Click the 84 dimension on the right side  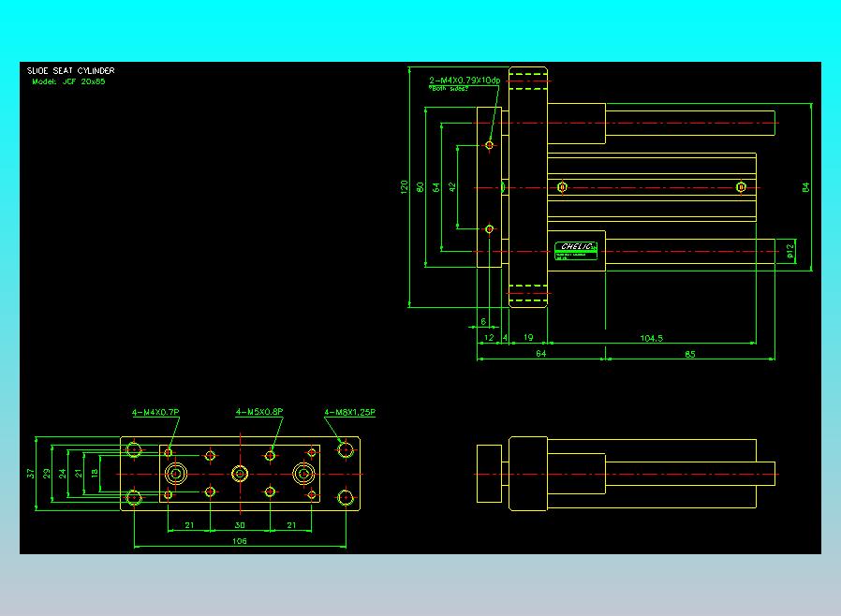pyautogui.click(x=805, y=187)
